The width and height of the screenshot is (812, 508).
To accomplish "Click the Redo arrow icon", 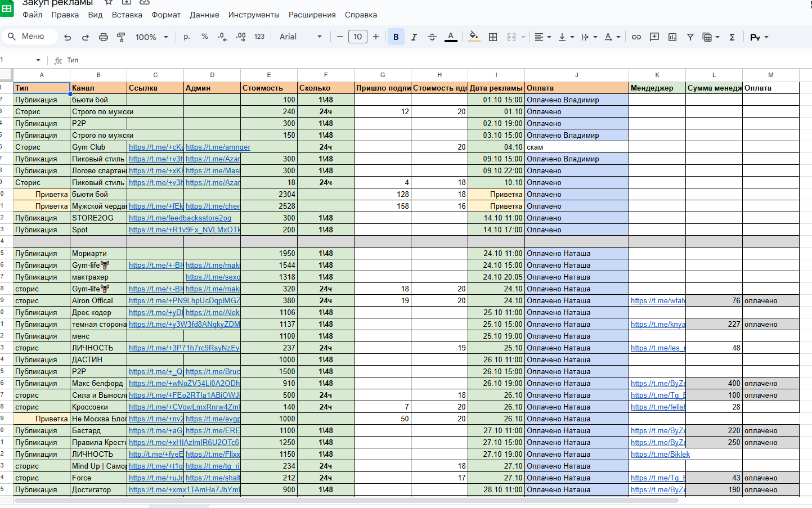I will coord(86,37).
